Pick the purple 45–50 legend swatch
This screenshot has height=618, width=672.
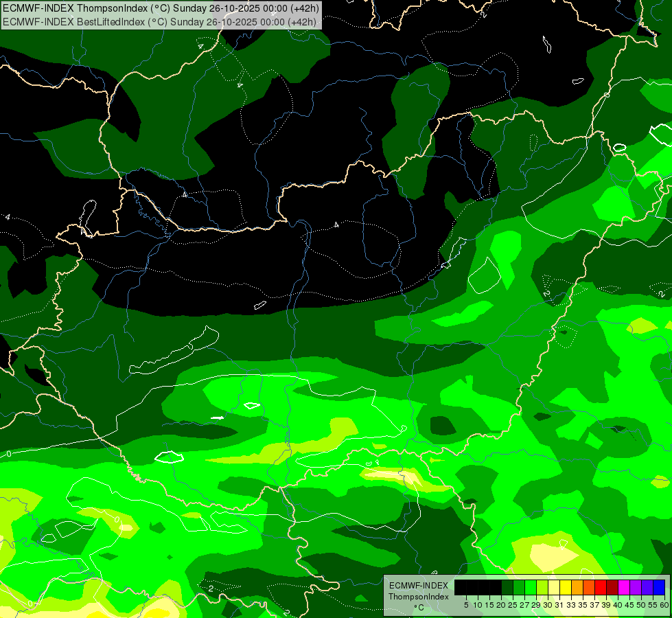point(636,587)
